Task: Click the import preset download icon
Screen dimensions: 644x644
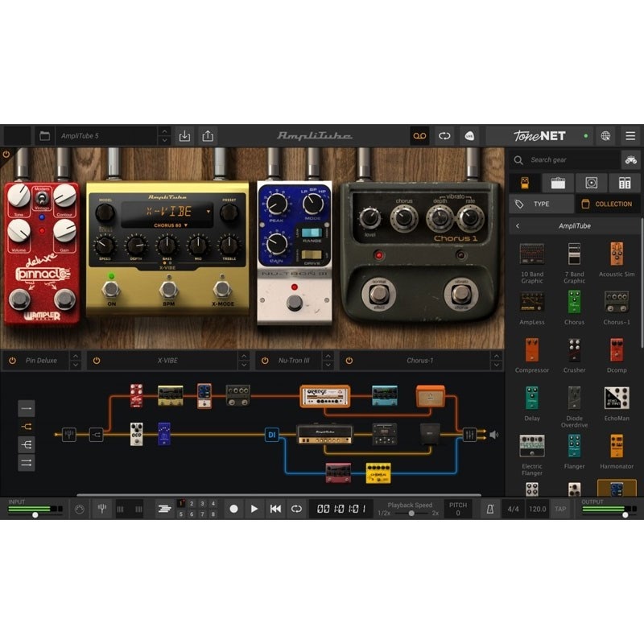Action: 184,136
